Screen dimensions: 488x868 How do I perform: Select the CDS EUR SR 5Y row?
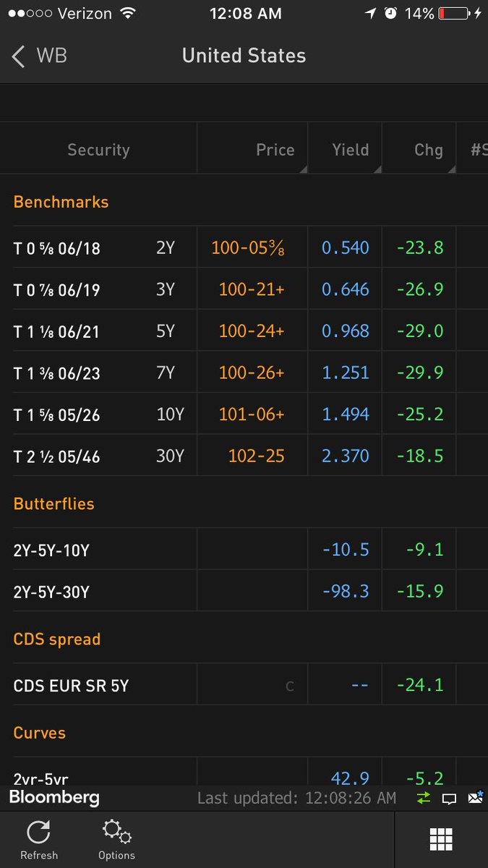(x=244, y=684)
